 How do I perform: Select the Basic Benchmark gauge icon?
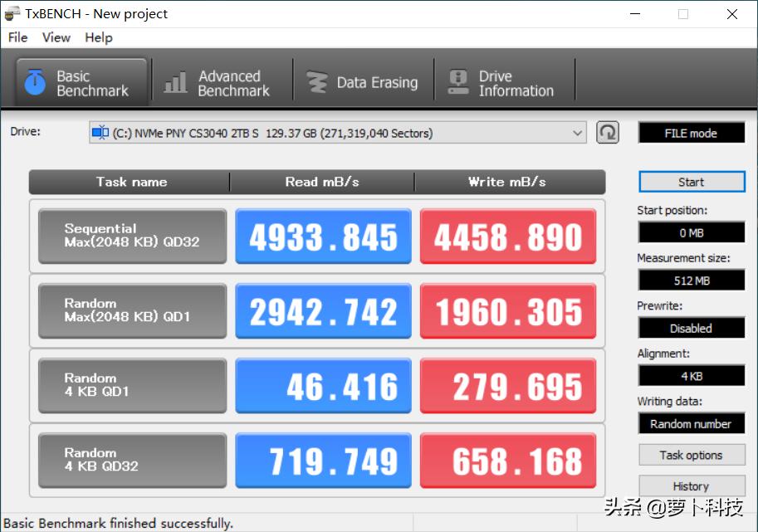(33, 80)
